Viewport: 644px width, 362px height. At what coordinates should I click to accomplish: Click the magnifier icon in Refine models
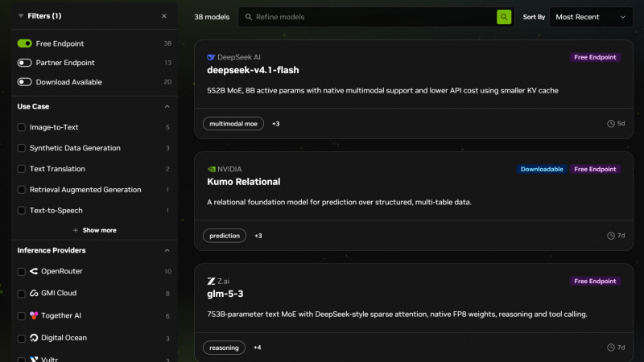[x=249, y=17]
